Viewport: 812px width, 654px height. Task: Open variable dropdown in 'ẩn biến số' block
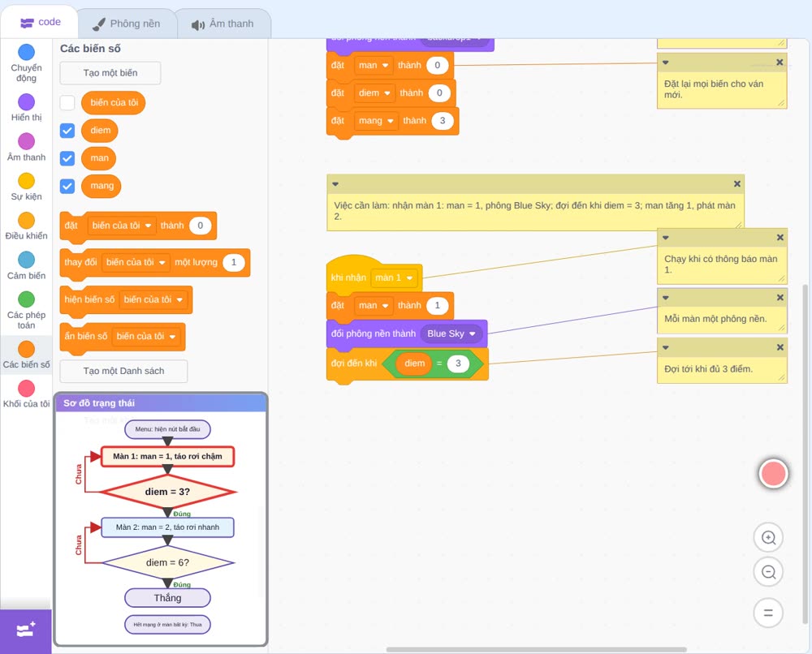click(146, 336)
